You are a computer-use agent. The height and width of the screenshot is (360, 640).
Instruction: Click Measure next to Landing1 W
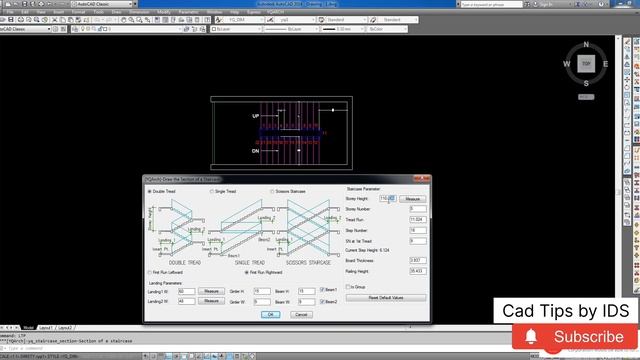pyautogui.click(x=211, y=291)
